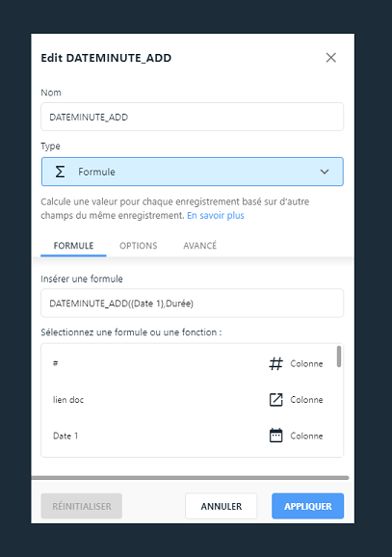Click the ANNULER button

pos(221,506)
